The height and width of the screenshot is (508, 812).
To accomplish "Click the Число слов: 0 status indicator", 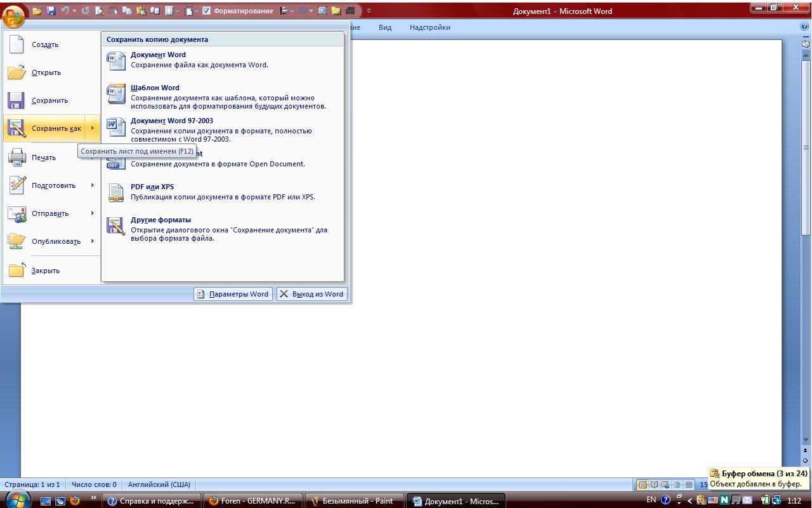I will [94, 485].
